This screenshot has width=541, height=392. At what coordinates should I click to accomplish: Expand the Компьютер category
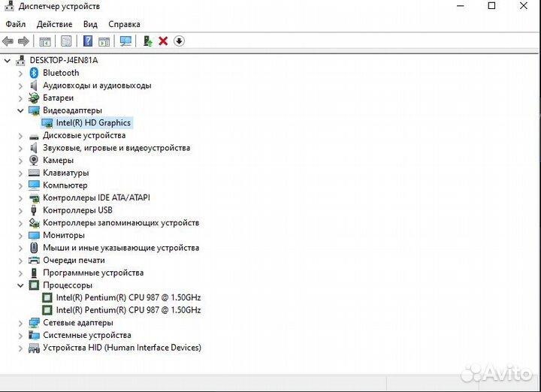tap(20, 185)
